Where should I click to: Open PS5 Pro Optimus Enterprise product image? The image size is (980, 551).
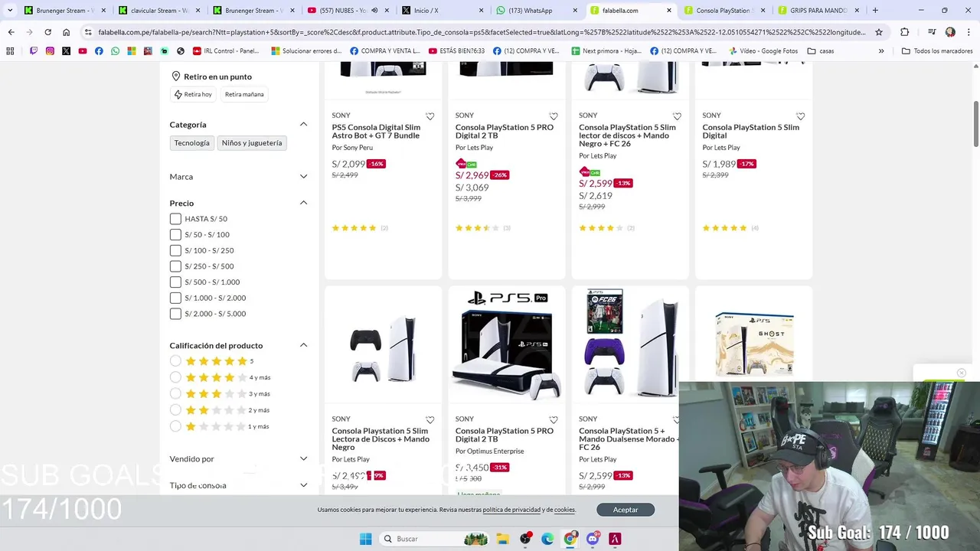tap(507, 344)
